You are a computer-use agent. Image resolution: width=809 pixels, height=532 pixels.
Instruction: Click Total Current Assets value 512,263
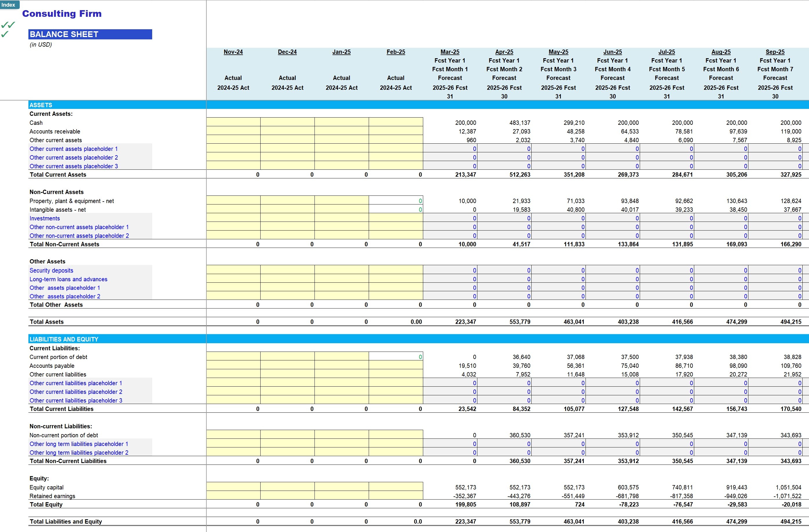coord(520,175)
